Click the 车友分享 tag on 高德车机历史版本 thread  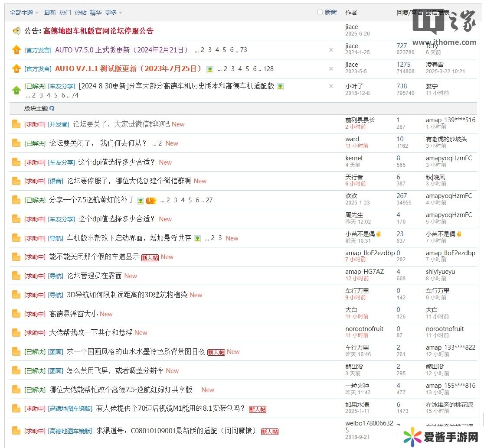coord(61,86)
